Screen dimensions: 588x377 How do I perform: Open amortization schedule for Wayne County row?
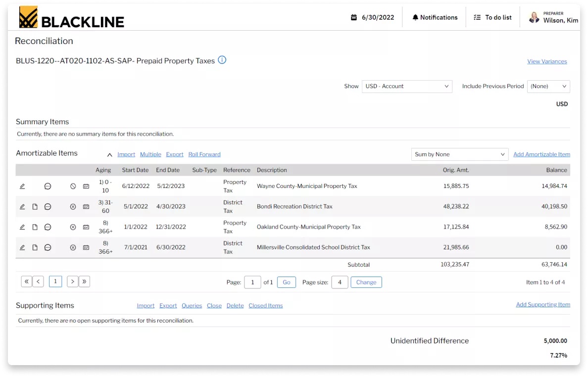tap(86, 186)
